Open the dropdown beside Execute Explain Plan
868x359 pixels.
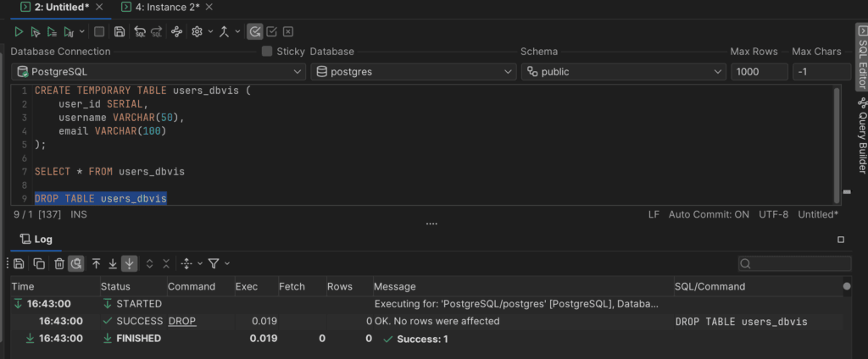(82, 32)
